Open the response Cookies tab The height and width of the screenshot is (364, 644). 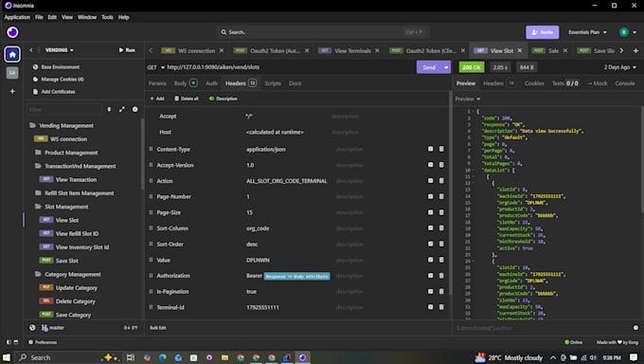tap(534, 83)
